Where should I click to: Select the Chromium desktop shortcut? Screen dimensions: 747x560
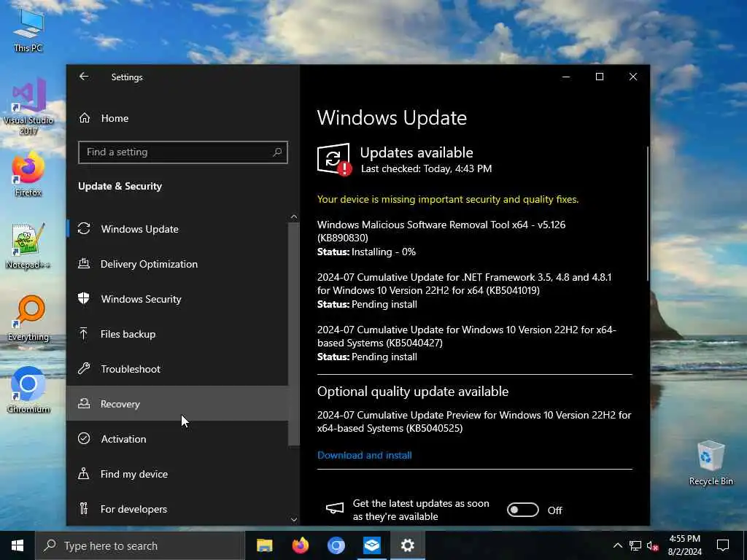(28, 391)
